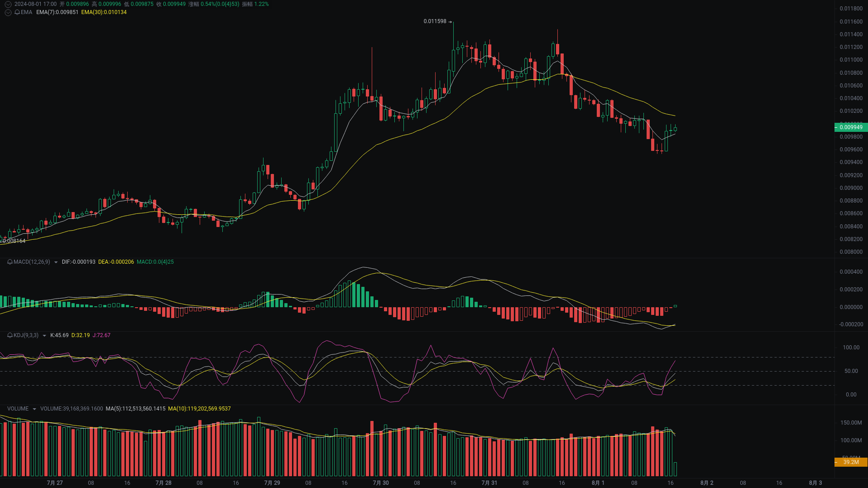Viewport: 868px width, 488px height.
Task: Click the 1.22% amplitude value
Action: click(x=261, y=4)
